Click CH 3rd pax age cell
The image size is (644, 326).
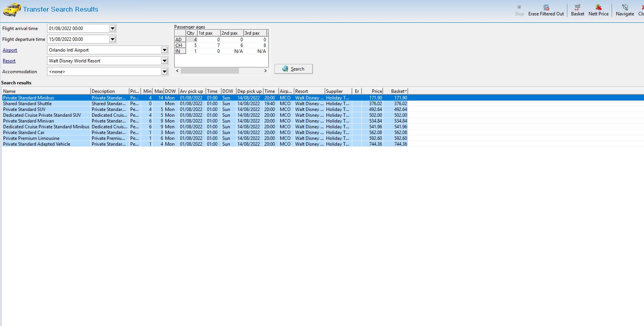point(256,45)
